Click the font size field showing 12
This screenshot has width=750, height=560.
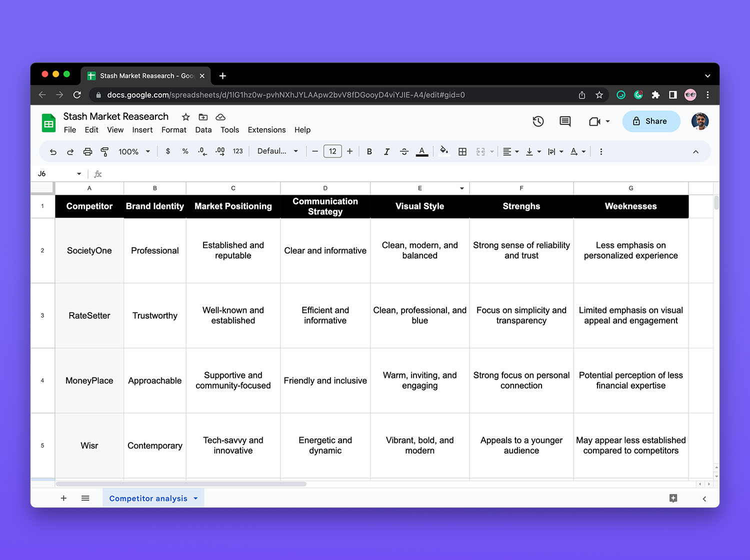pos(332,151)
